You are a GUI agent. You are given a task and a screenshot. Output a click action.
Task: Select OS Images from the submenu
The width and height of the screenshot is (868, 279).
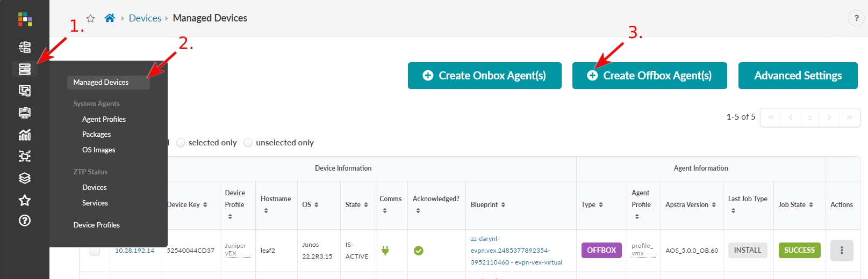tap(98, 150)
